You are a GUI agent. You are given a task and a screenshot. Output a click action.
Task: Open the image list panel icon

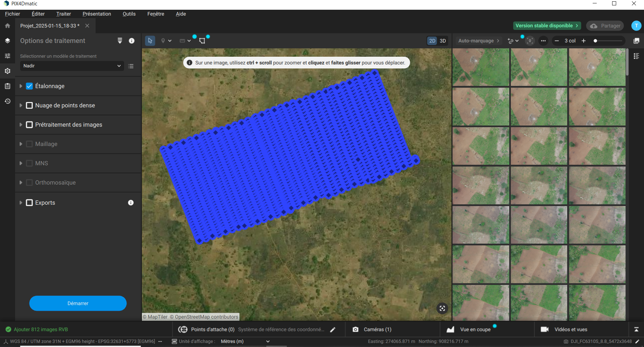[x=636, y=56]
